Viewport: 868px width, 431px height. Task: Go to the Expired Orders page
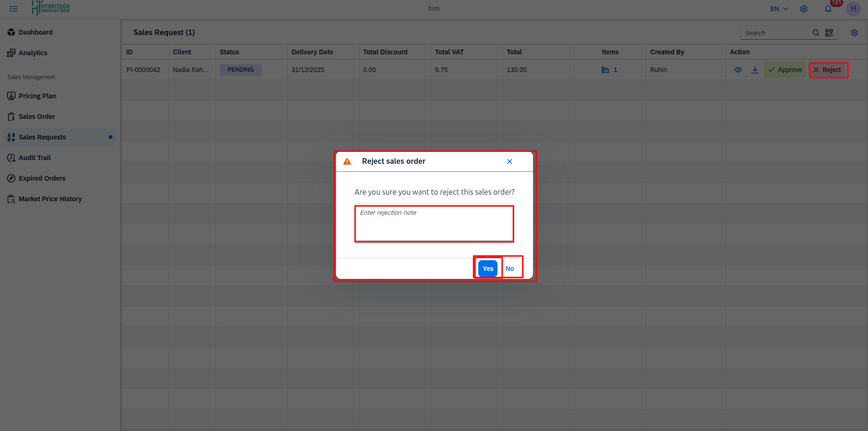(42, 178)
